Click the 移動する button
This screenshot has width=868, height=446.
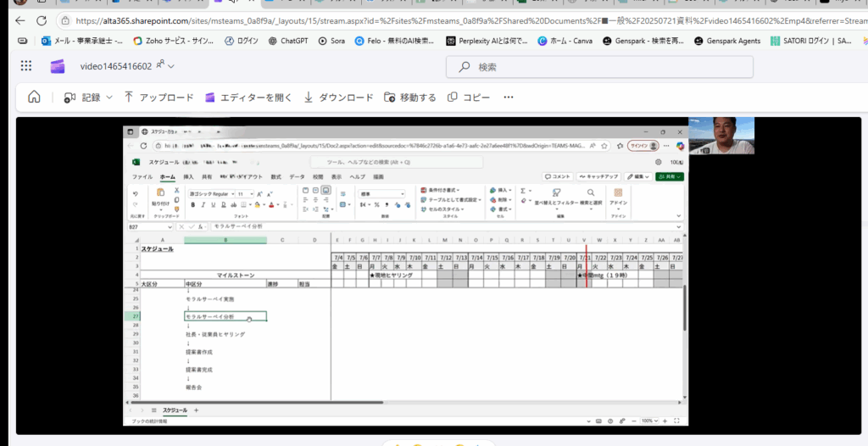pyautogui.click(x=409, y=98)
